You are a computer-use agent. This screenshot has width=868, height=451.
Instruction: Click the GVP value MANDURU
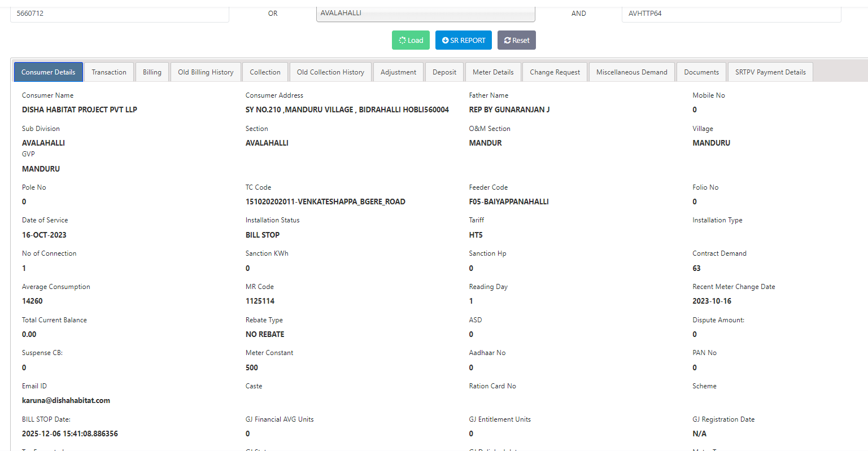tap(41, 169)
